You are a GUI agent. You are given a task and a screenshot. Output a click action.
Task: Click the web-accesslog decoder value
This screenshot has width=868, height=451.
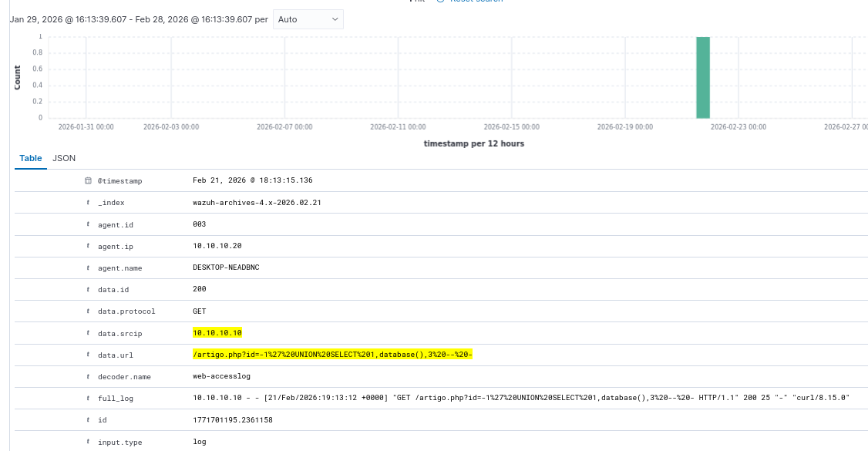(221, 376)
